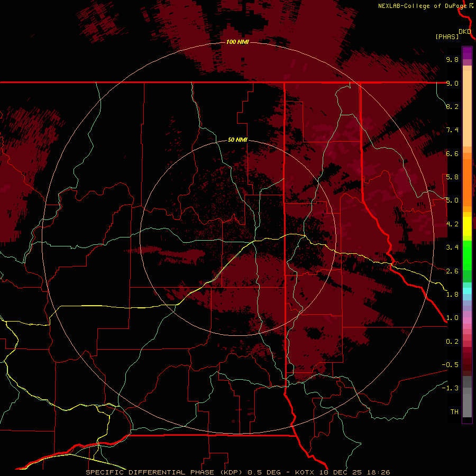Viewport: 476px width, 476px height.
Task: Click the 50 NMI range ring label
Action: pyautogui.click(x=237, y=140)
